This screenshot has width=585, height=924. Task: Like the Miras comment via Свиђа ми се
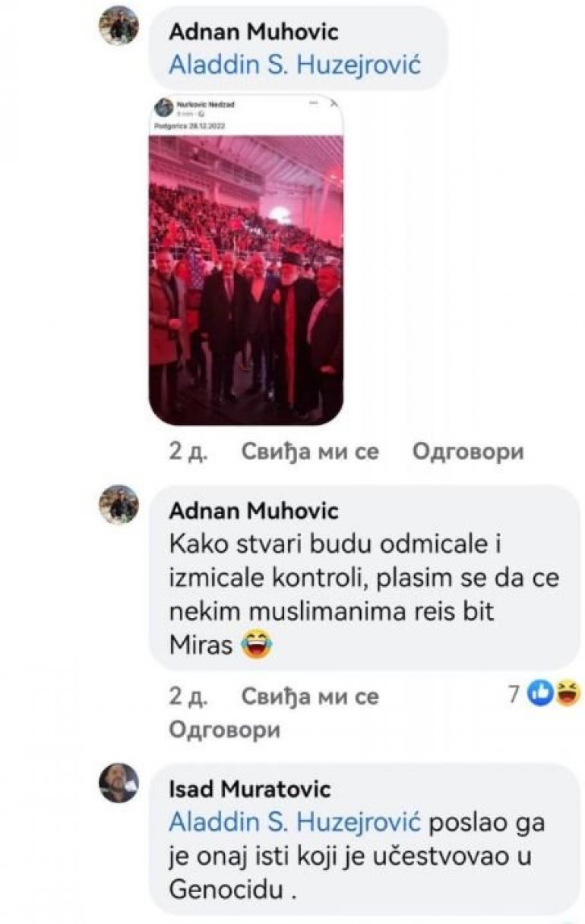pos(310,696)
